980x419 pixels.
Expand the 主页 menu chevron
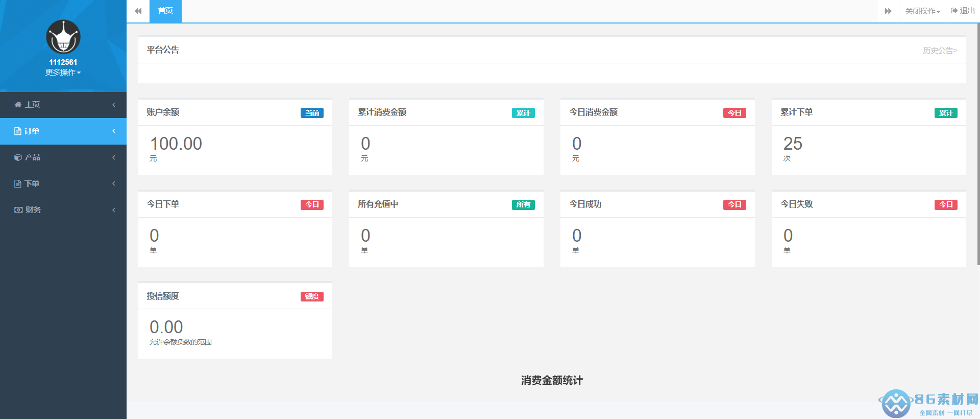click(x=114, y=105)
